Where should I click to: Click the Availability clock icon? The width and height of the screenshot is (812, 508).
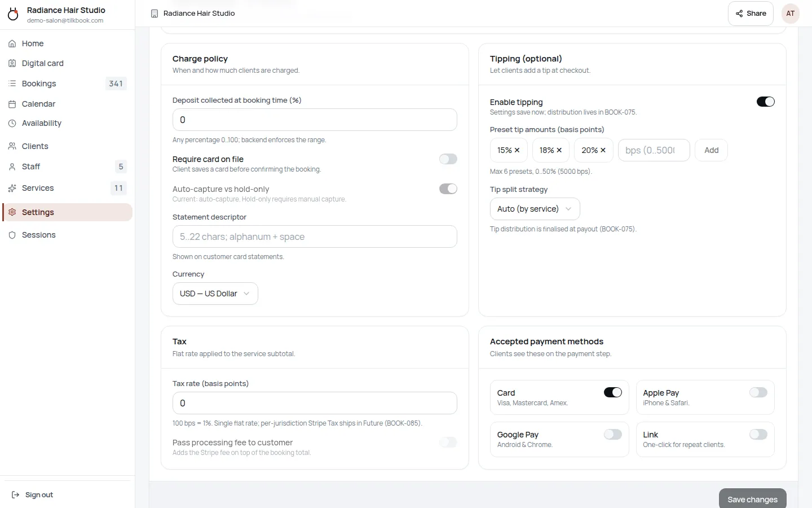coord(12,123)
